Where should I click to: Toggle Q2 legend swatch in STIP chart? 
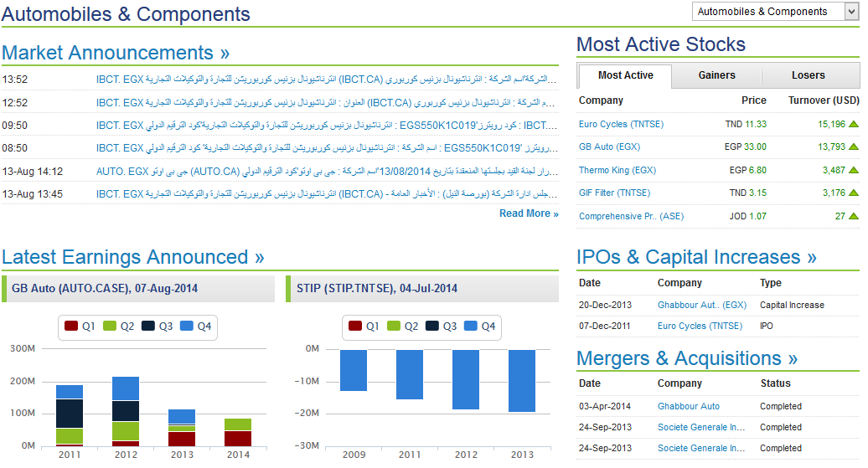(x=394, y=326)
